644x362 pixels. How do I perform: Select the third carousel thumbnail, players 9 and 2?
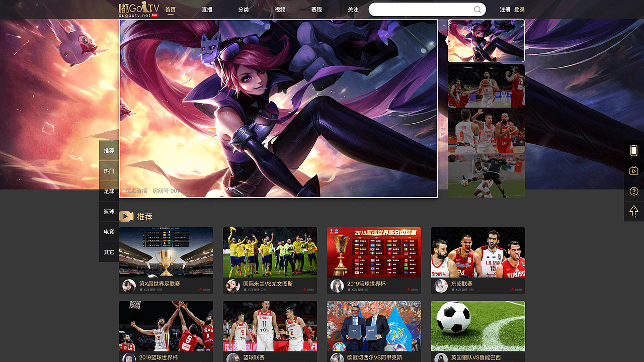click(486, 131)
